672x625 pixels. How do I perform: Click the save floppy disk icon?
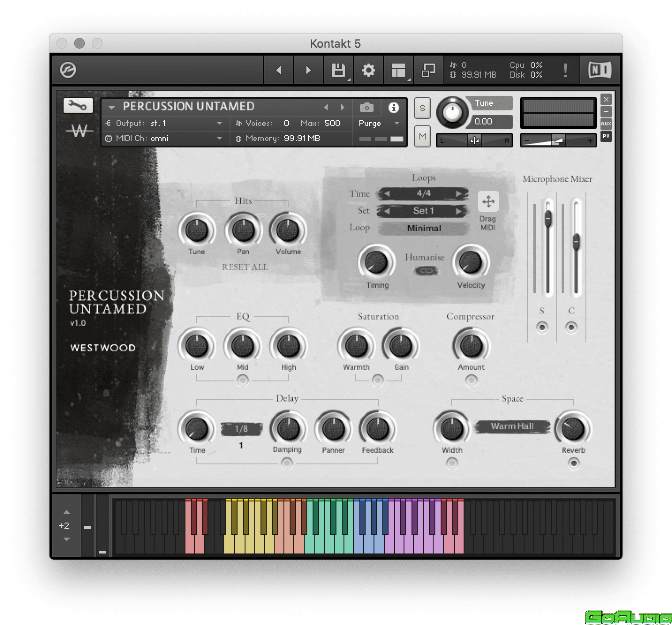(x=338, y=70)
